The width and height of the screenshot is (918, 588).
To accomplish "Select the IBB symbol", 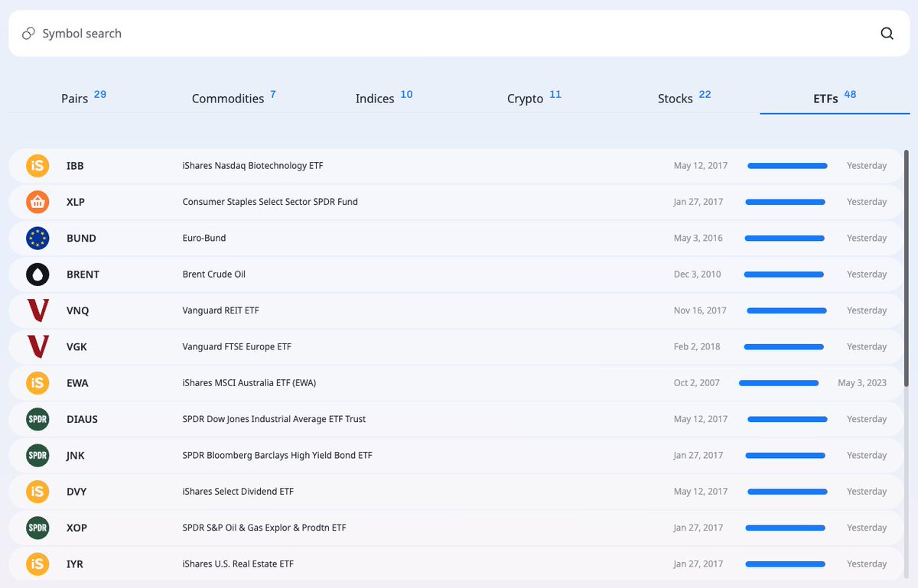I will [76, 166].
